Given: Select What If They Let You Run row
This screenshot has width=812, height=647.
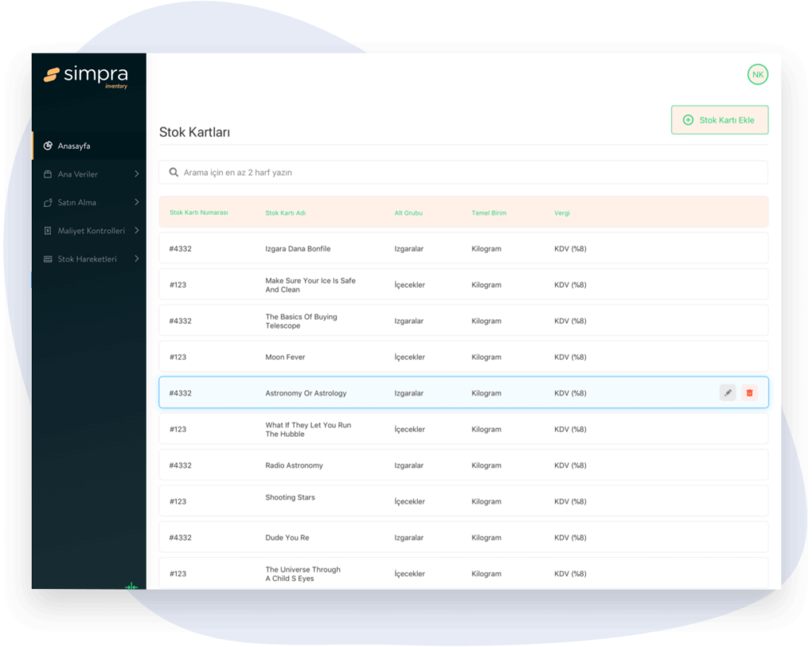Looking at the screenshot, I should tap(463, 429).
